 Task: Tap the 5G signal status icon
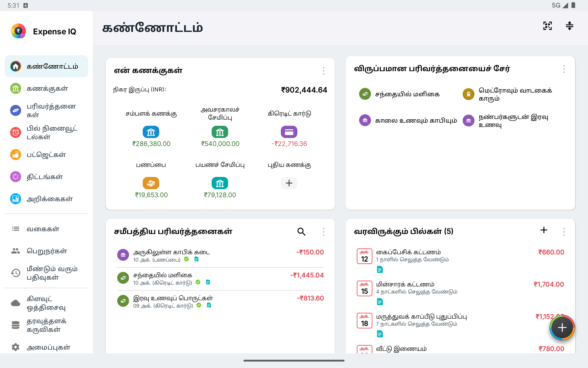pyautogui.click(x=560, y=5)
